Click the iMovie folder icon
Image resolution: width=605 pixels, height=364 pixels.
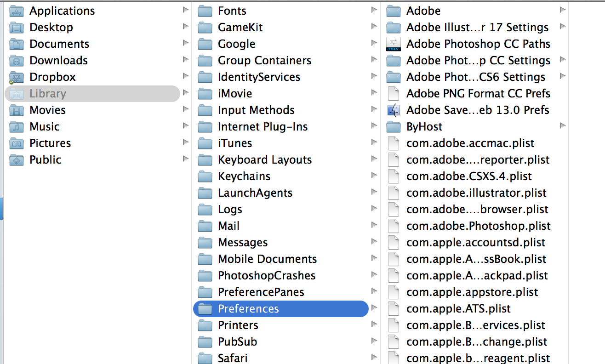(x=205, y=94)
